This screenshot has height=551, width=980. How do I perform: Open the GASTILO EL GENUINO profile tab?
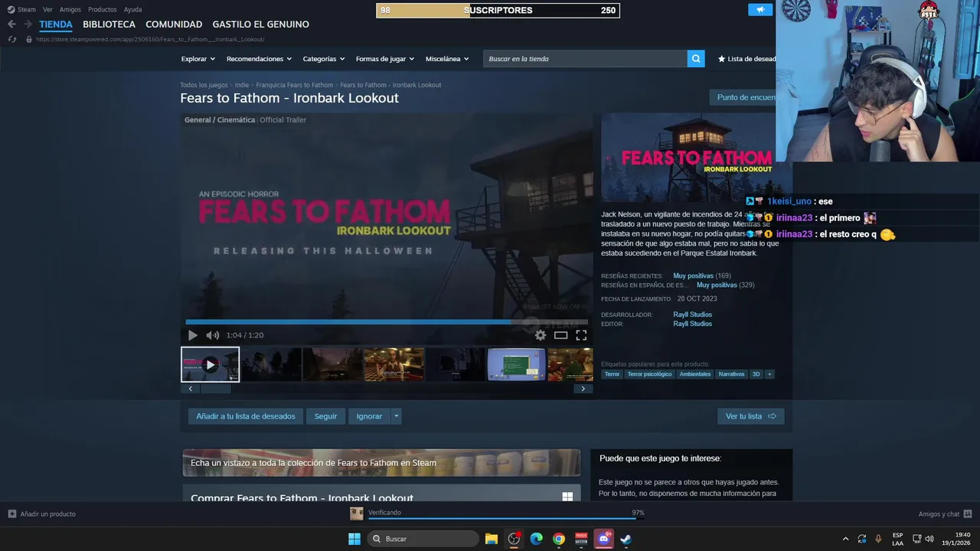coord(261,24)
